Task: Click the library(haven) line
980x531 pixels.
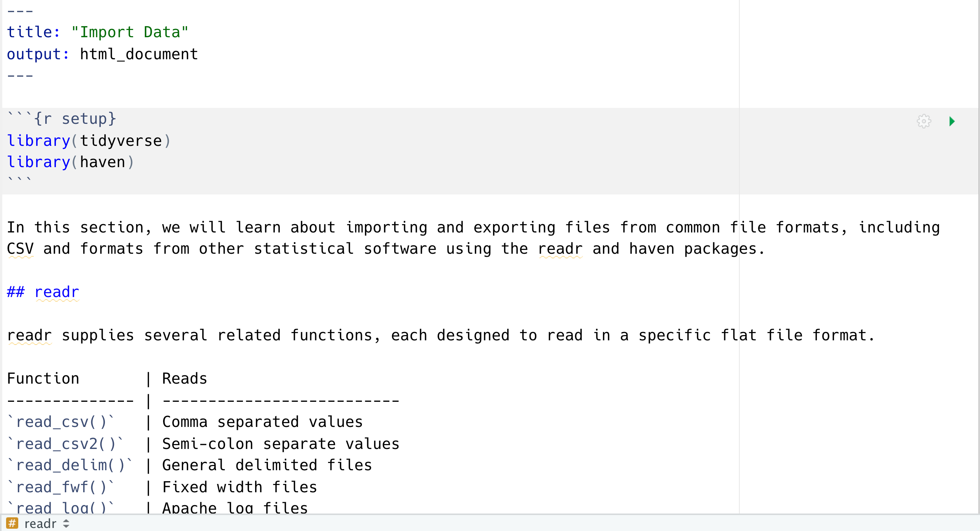Action: point(70,162)
